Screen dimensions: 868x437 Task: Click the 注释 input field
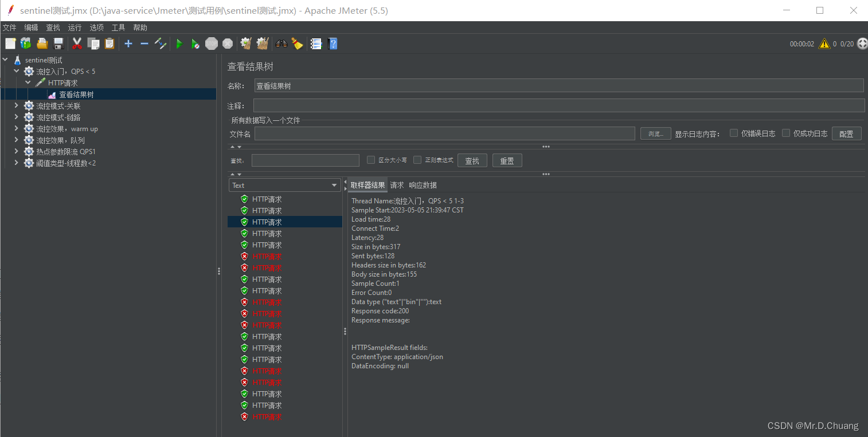(x=559, y=105)
